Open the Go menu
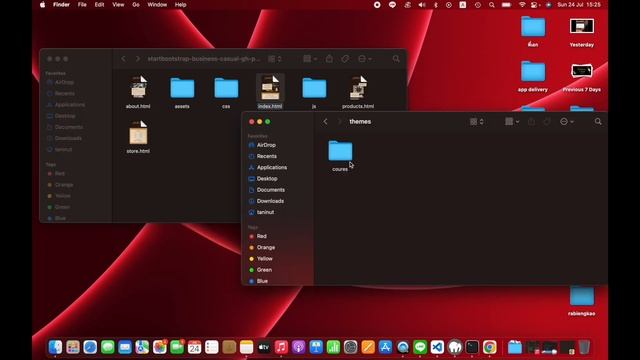Image resolution: width=640 pixels, height=360 pixels. coord(136,4)
